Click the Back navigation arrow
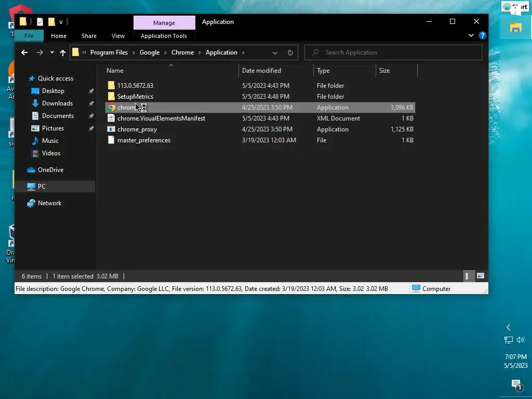Image resolution: width=532 pixels, height=399 pixels. click(24, 52)
